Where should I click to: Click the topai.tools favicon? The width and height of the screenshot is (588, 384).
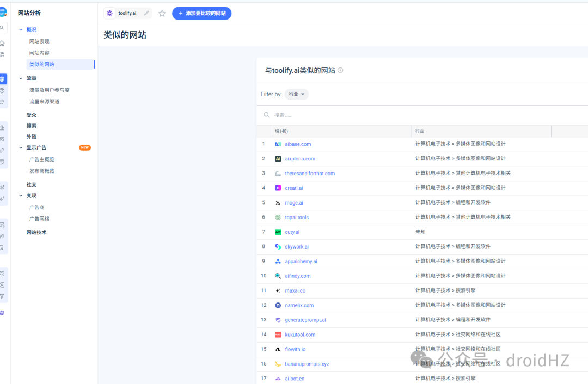click(x=278, y=218)
